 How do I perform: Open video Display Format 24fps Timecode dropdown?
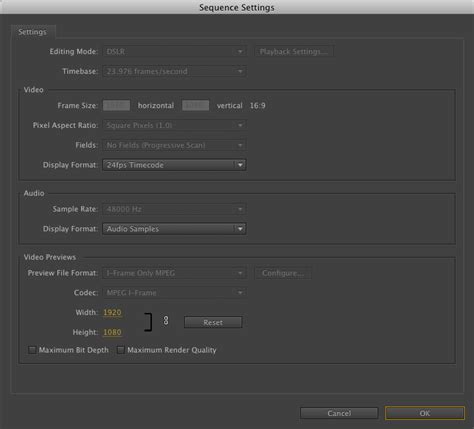[174, 165]
